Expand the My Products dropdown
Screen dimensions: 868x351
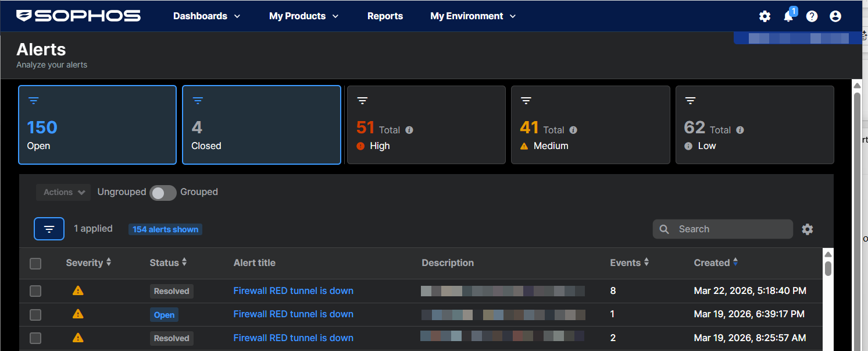tap(303, 16)
